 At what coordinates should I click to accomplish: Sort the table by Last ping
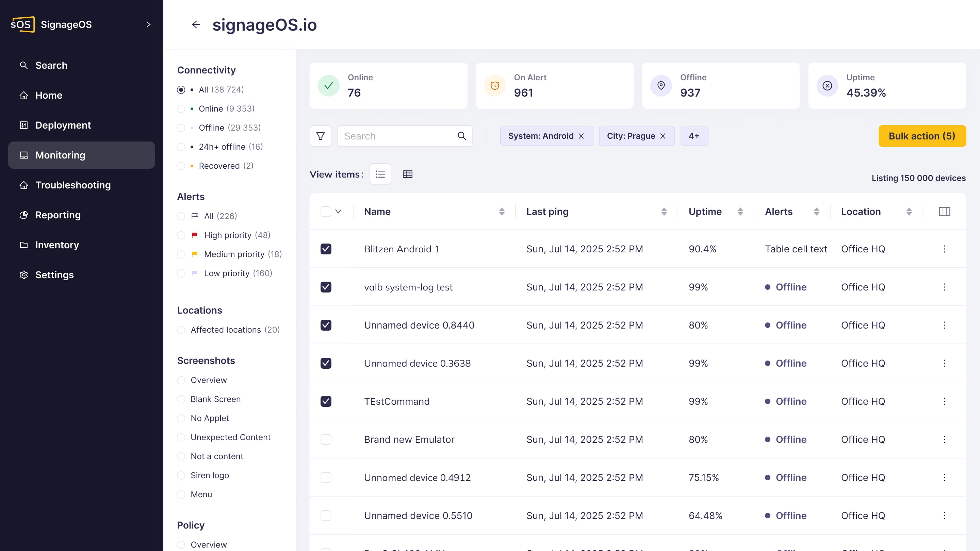point(664,212)
